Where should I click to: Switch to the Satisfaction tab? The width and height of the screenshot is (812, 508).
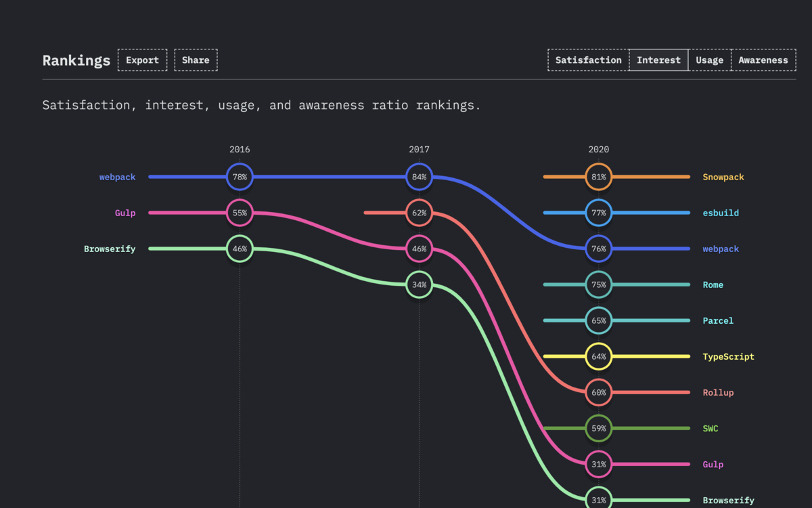point(589,60)
